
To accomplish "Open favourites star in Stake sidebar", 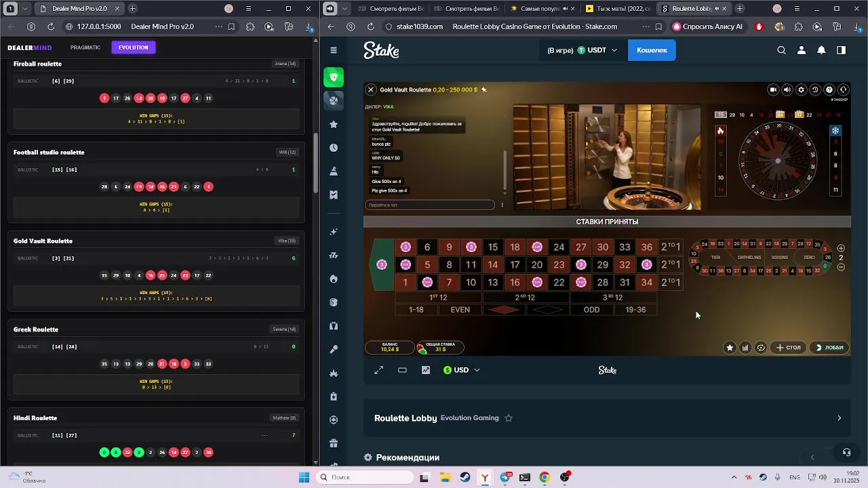I will coord(333,125).
